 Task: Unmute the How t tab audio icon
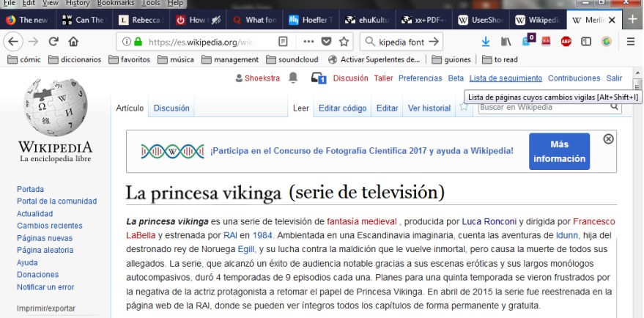click(215, 20)
